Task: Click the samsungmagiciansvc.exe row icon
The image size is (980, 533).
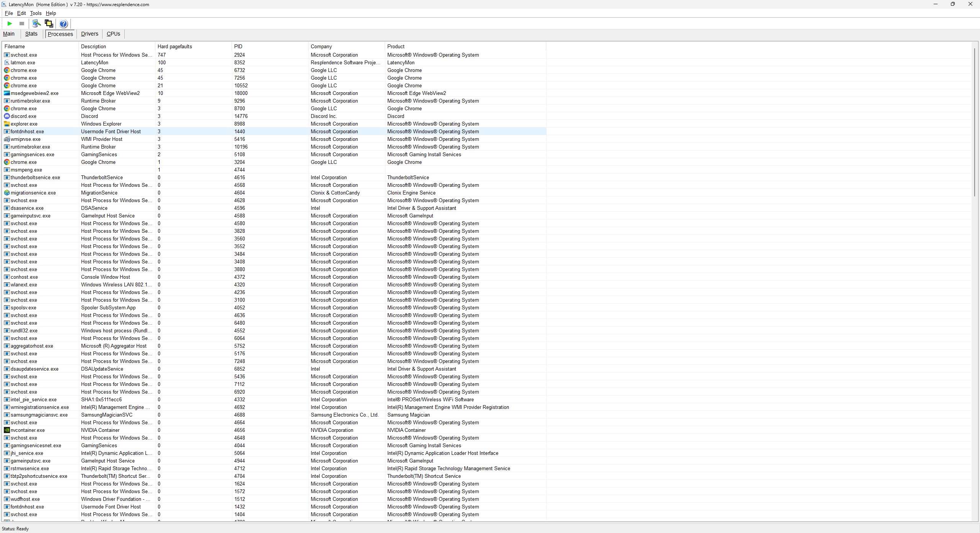Action: pyautogui.click(x=7, y=415)
